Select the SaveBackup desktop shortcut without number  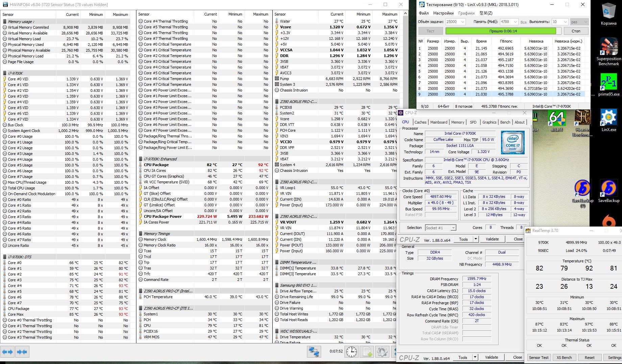[x=608, y=191]
